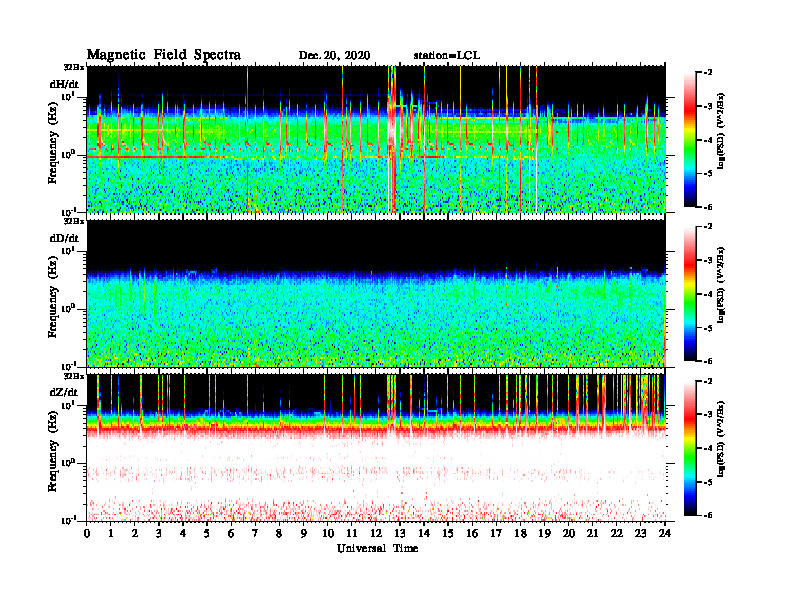Click the dZ/dt spectrogram plot area
Image resolution: width=792 pixels, height=612 pixels.
click(x=376, y=448)
